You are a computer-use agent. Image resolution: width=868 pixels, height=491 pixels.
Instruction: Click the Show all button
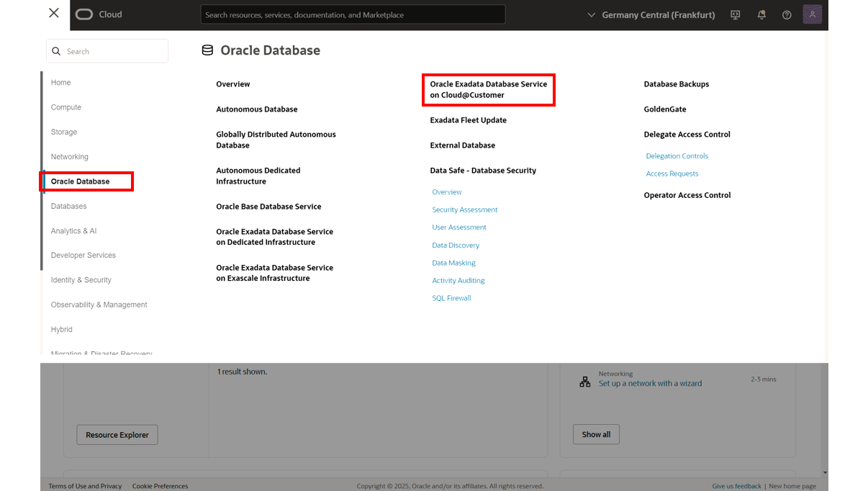pos(596,434)
